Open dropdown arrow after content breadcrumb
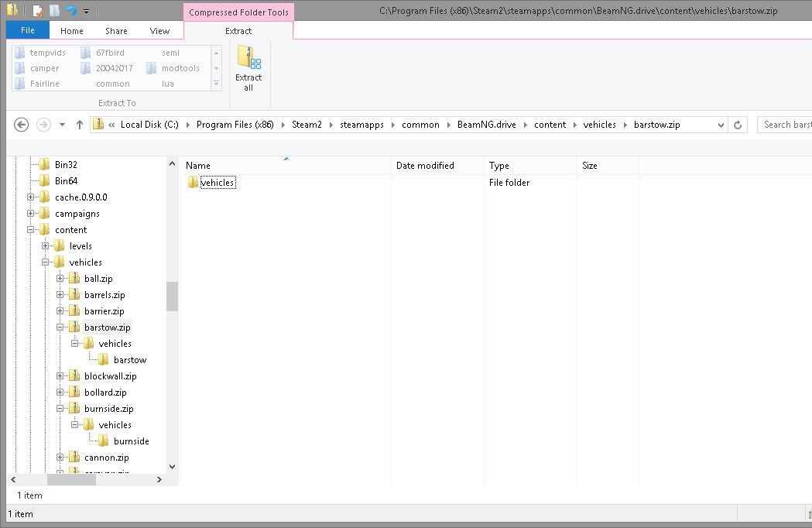812x528 pixels. coord(575,125)
